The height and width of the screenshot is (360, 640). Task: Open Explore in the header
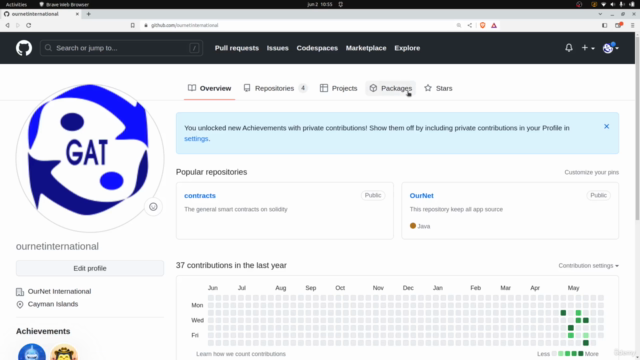click(407, 48)
